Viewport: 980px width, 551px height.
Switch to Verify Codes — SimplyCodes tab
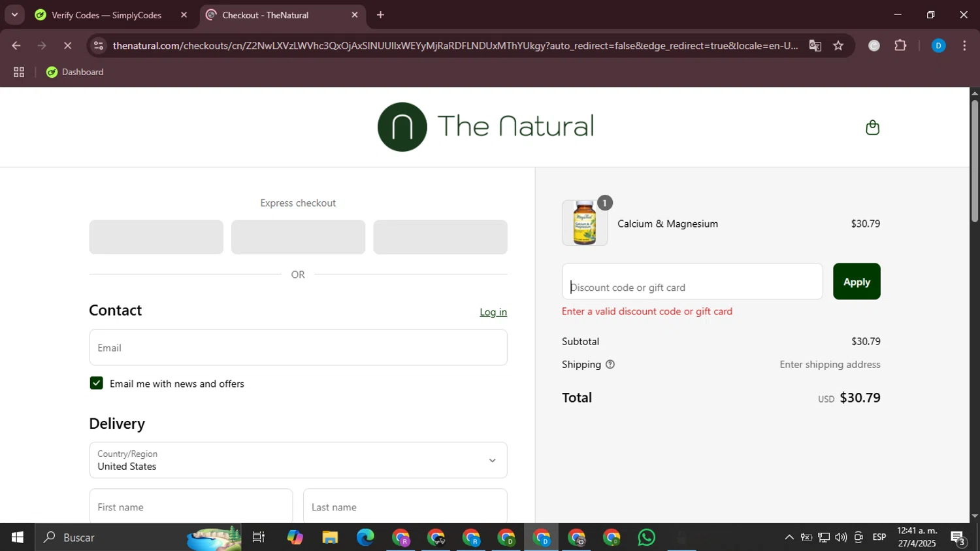106,15
